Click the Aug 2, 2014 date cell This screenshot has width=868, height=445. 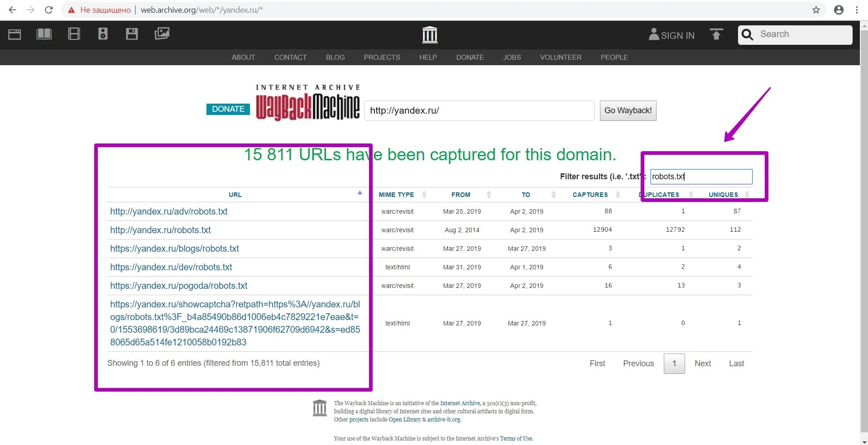pos(462,230)
